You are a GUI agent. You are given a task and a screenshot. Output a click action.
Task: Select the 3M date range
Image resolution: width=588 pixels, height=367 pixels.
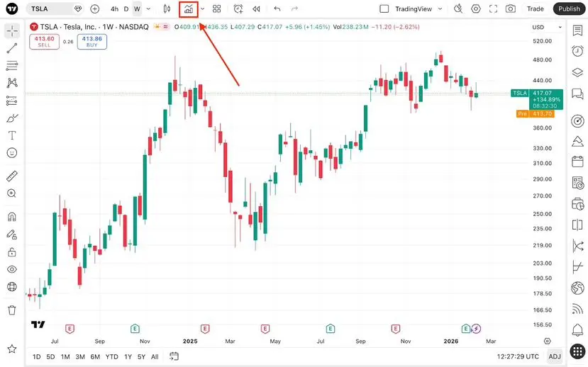pyautogui.click(x=80, y=356)
